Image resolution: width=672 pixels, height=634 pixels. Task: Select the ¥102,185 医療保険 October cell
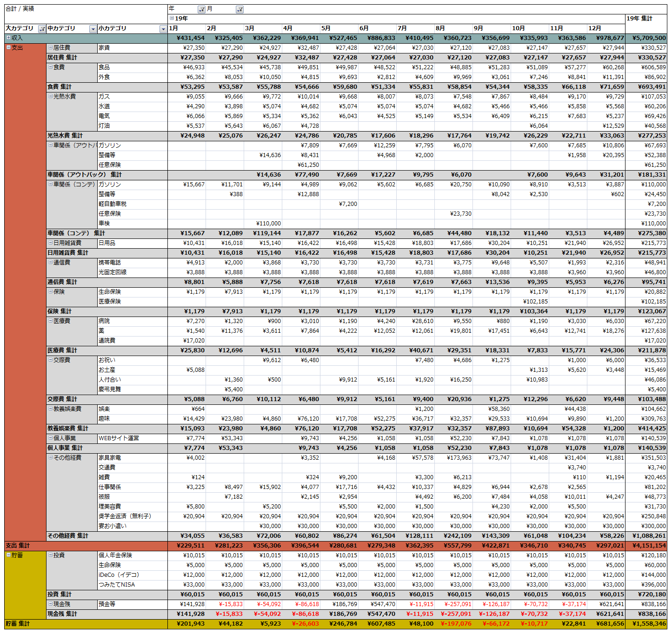[530, 301]
